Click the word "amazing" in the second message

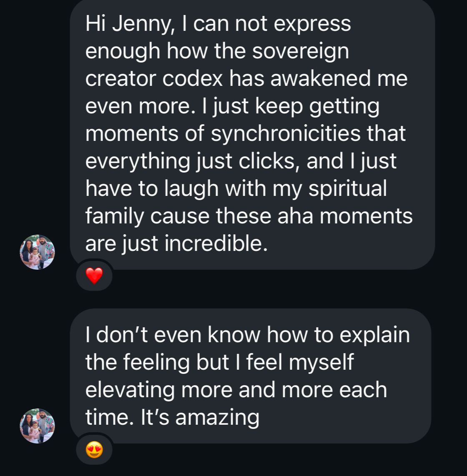(x=217, y=417)
